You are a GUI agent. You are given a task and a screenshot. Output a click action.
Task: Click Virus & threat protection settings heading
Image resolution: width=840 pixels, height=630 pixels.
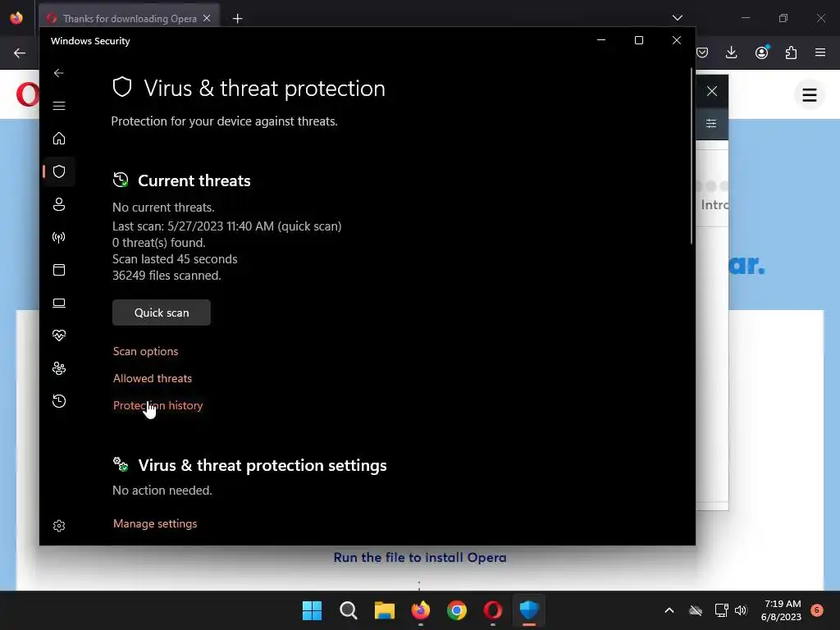(x=262, y=465)
